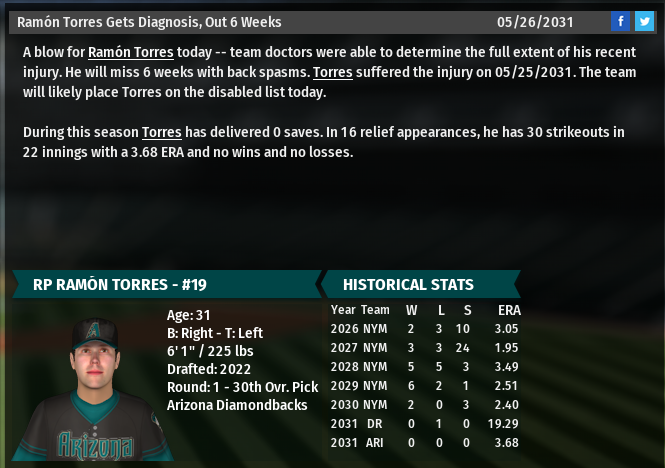Click the ERA column header
The image size is (665, 468).
509,310
